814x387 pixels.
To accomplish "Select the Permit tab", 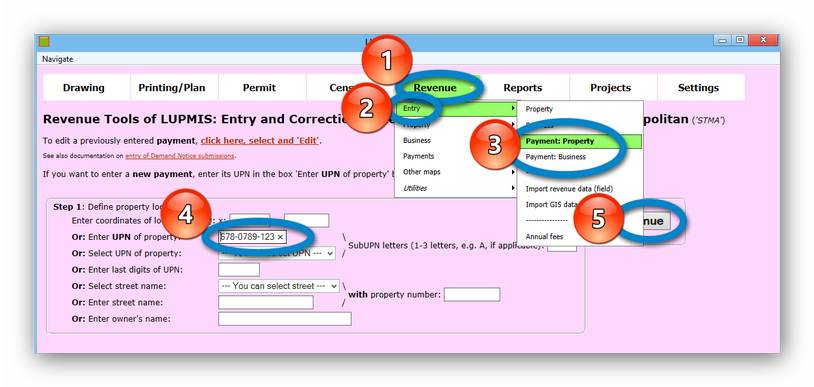I will coord(260,88).
